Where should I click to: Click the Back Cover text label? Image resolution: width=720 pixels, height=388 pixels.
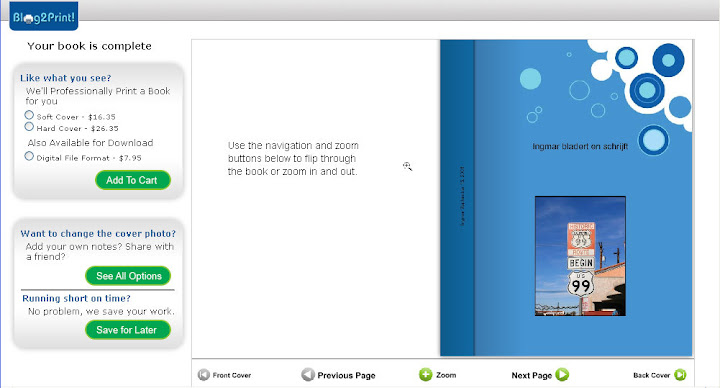651,375
